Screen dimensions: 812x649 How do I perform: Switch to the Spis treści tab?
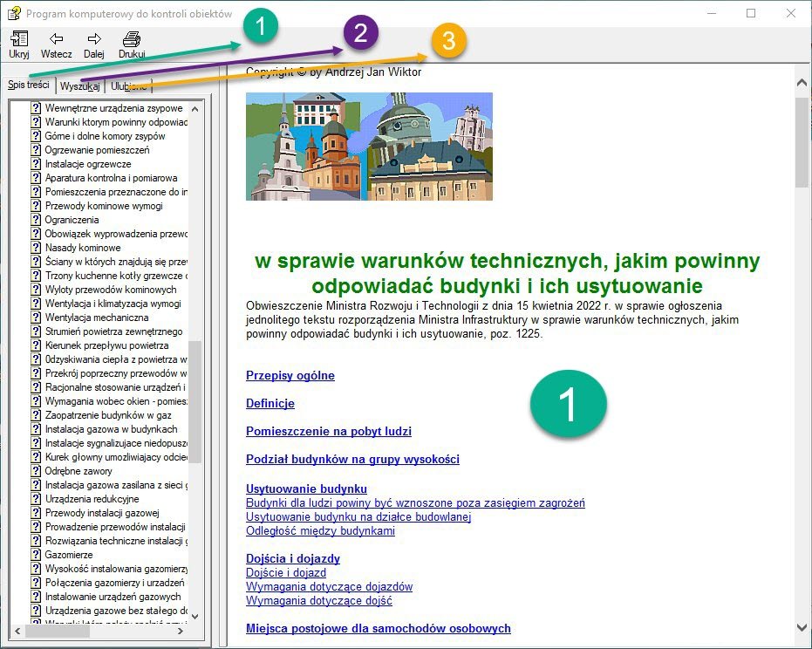29,85
